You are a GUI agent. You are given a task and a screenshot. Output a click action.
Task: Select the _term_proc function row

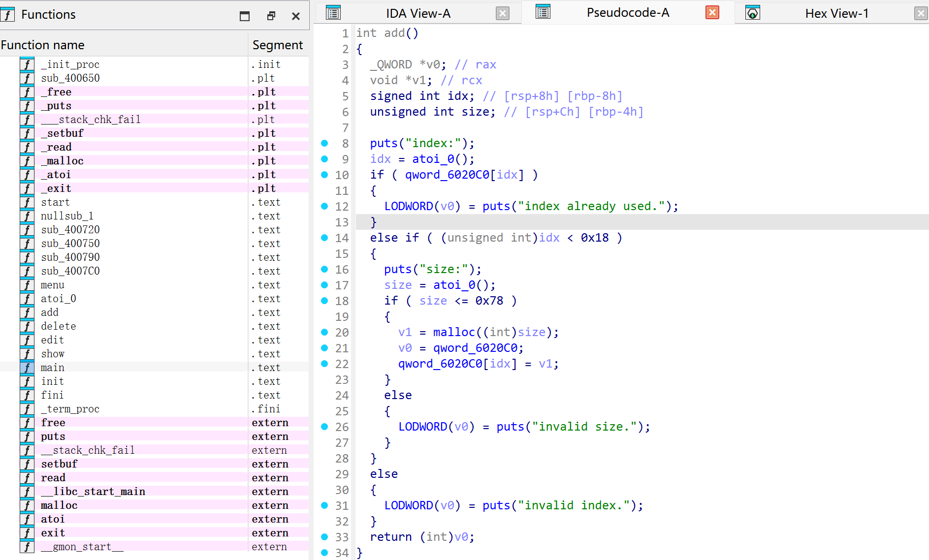(155, 409)
